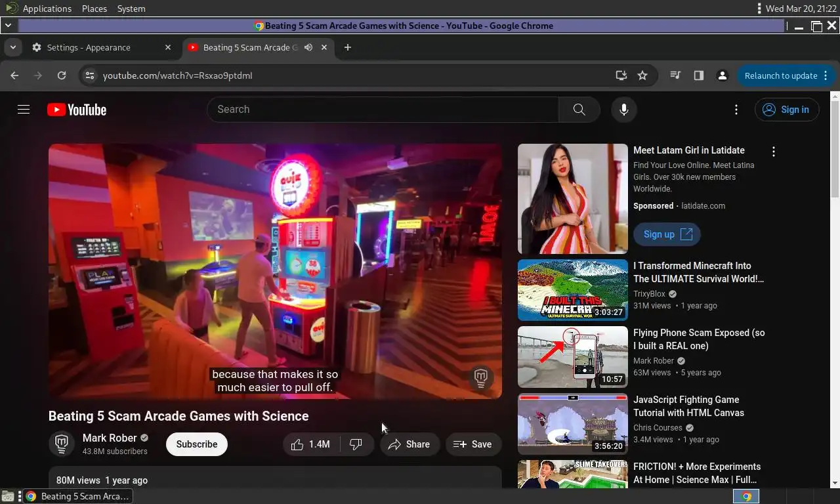Go back in Chrome history

click(14, 75)
